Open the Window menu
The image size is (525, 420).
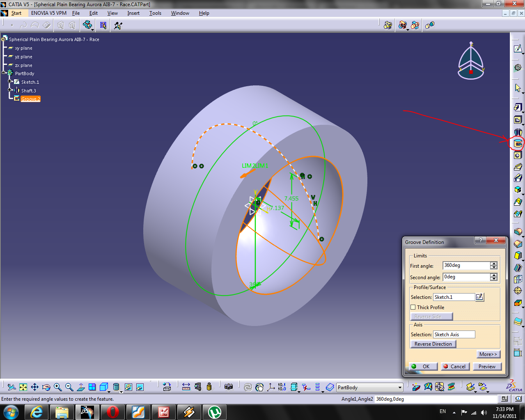click(180, 13)
